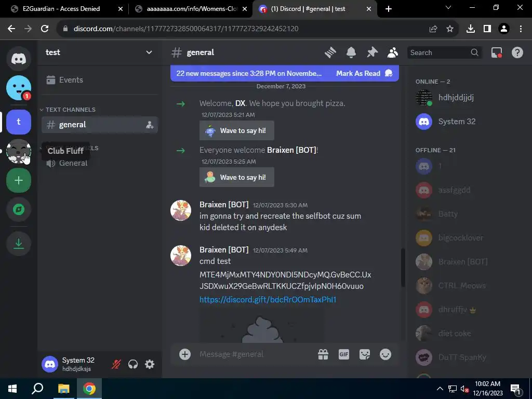532x399 pixels.
Task: Show pinned messages pin icon
Action: tap(372, 52)
